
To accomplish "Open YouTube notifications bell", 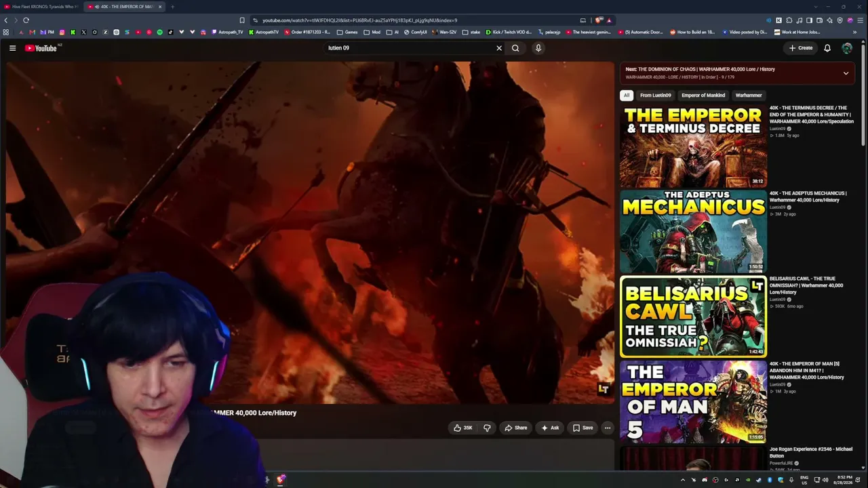I will click(x=827, y=48).
